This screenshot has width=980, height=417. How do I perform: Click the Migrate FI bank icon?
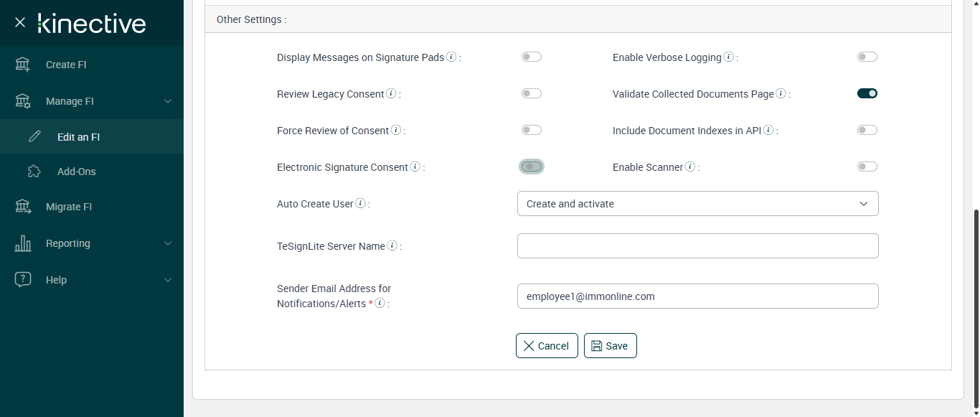23,207
